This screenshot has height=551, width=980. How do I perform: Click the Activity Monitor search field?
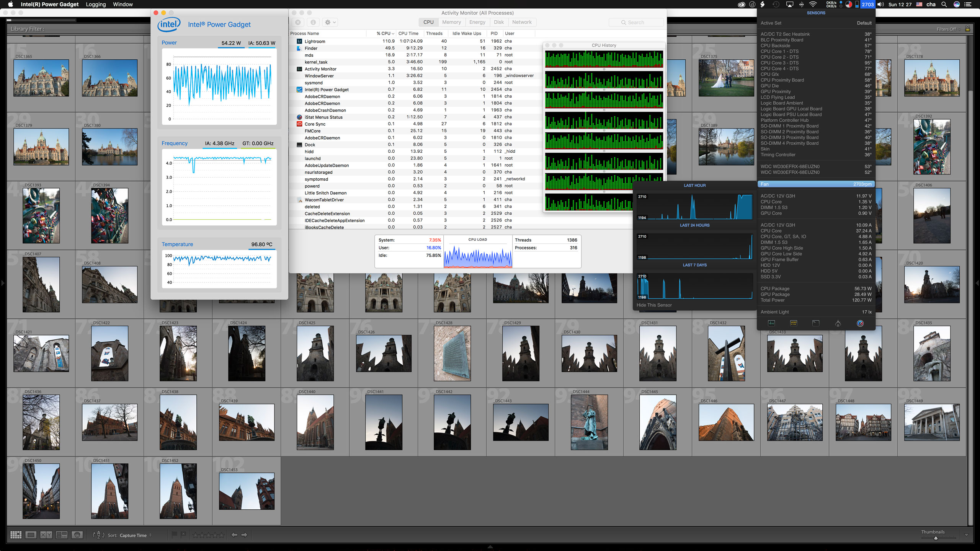point(636,22)
